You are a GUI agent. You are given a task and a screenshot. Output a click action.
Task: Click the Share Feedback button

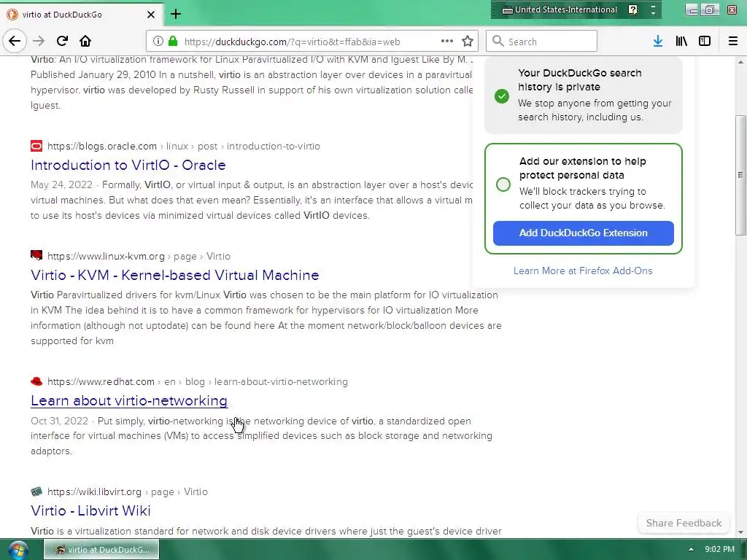click(684, 523)
